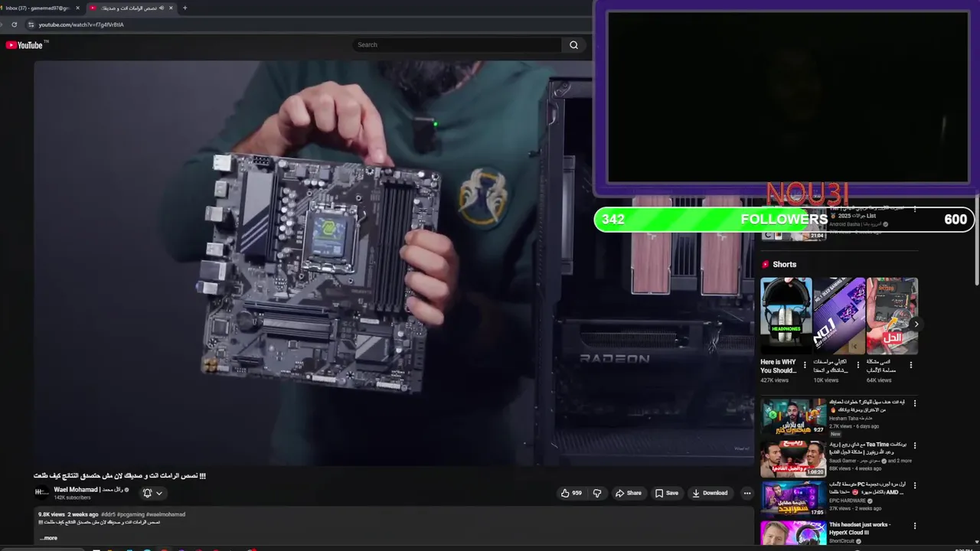Click the Share button
This screenshot has height=551, width=980.
point(628,493)
